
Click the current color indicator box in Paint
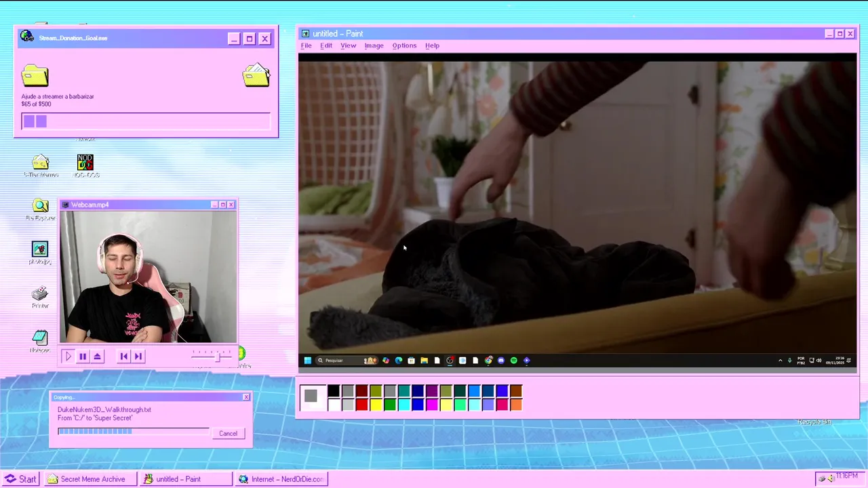313,398
